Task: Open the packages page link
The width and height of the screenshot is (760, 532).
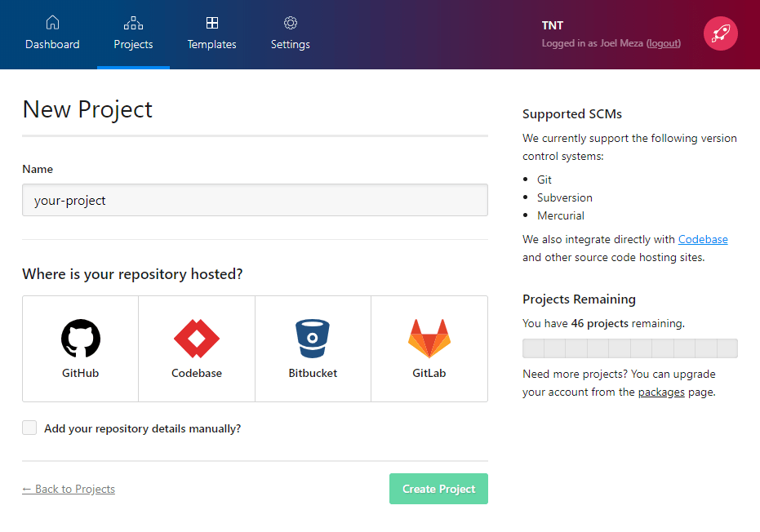Action: click(x=661, y=392)
